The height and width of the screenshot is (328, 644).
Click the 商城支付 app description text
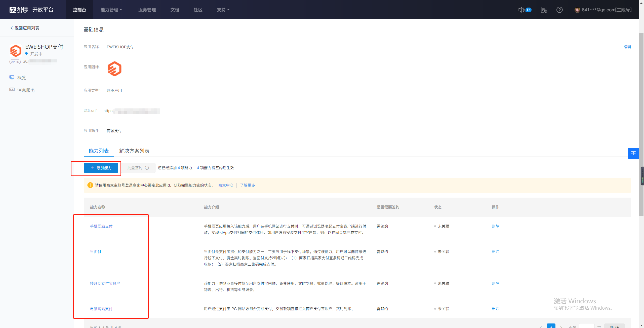pyautogui.click(x=114, y=131)
